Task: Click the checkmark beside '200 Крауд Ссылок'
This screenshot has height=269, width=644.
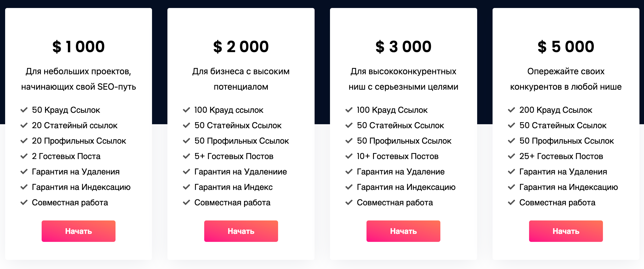Action: 511,110
